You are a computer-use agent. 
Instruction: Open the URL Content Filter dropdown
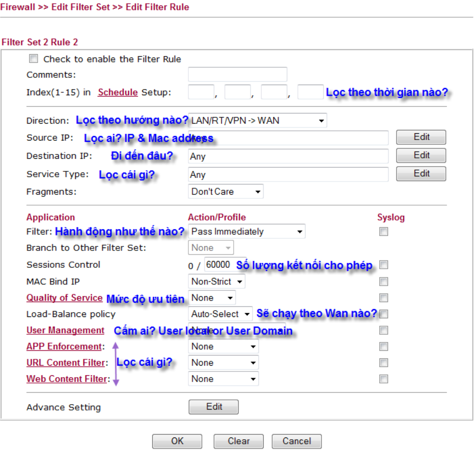[223, 363]
